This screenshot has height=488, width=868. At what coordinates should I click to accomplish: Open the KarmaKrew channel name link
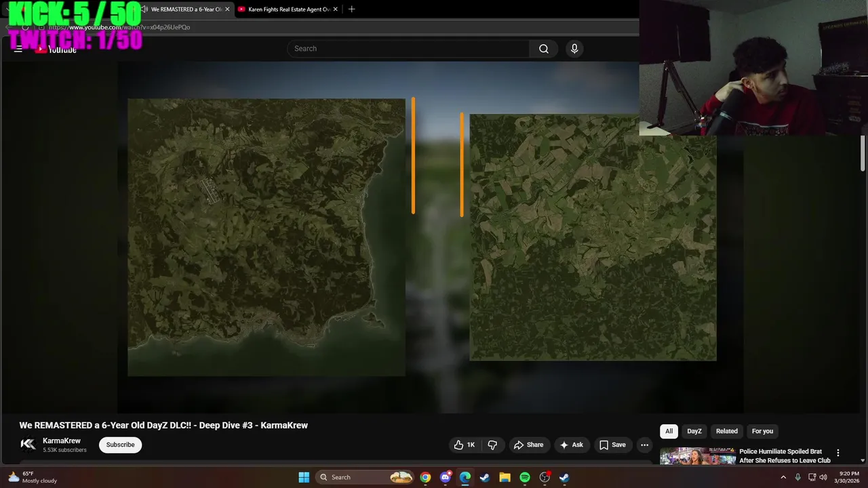click(x=62, y=441)
